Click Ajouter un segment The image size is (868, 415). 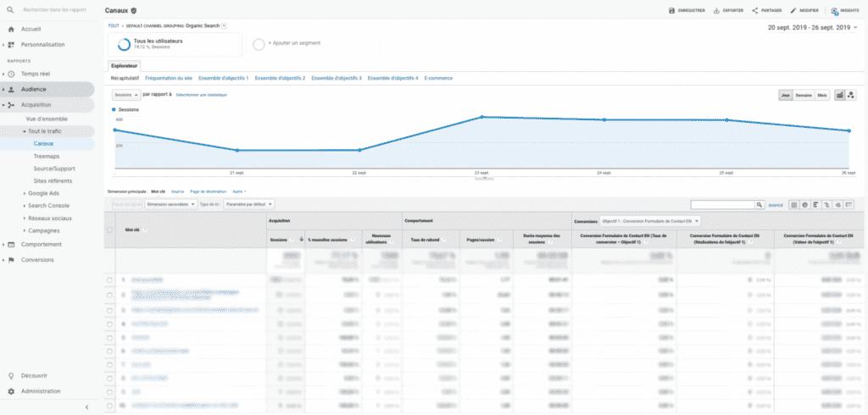pos(290,42)
